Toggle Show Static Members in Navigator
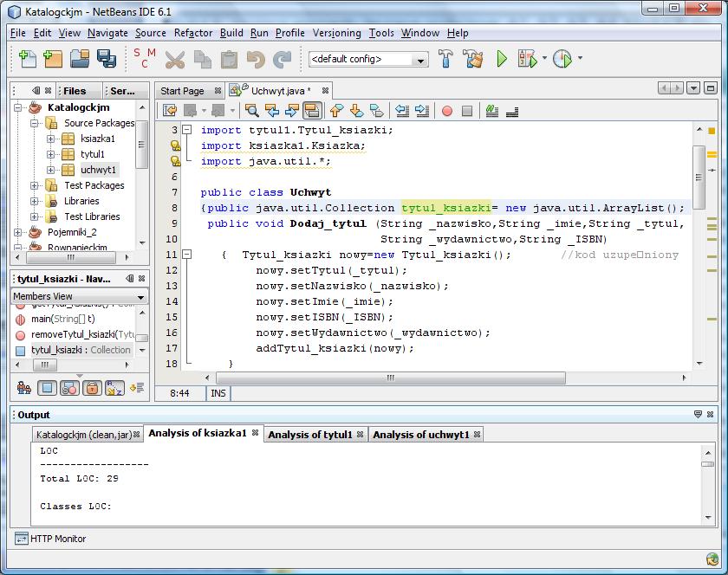This screenshot has height=575, width=728. 69,387
